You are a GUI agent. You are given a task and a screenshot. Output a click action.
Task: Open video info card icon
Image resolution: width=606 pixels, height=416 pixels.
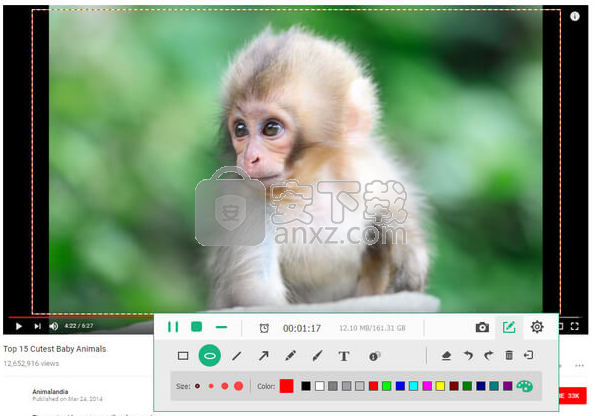pyautogui.click(x=575, y=16)
